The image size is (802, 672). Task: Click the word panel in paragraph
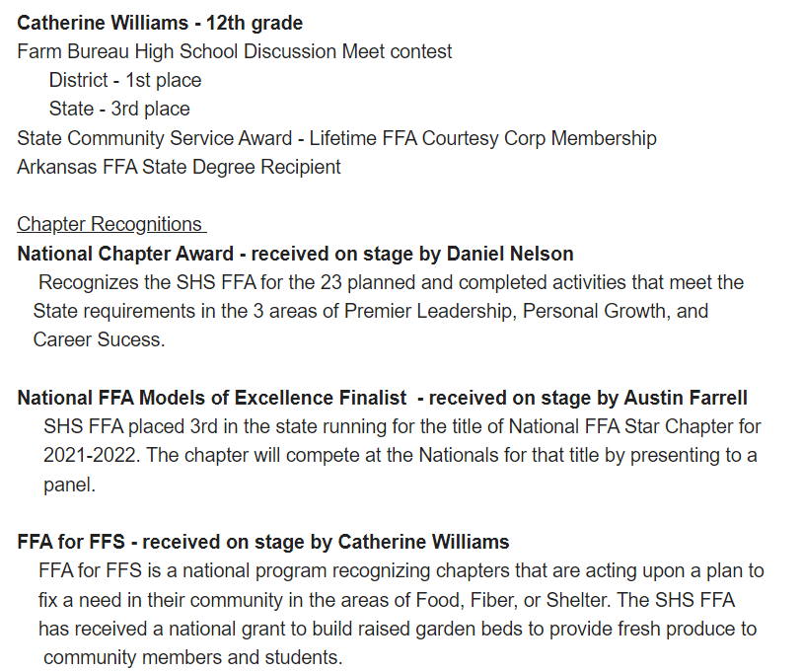coord(70,485)
